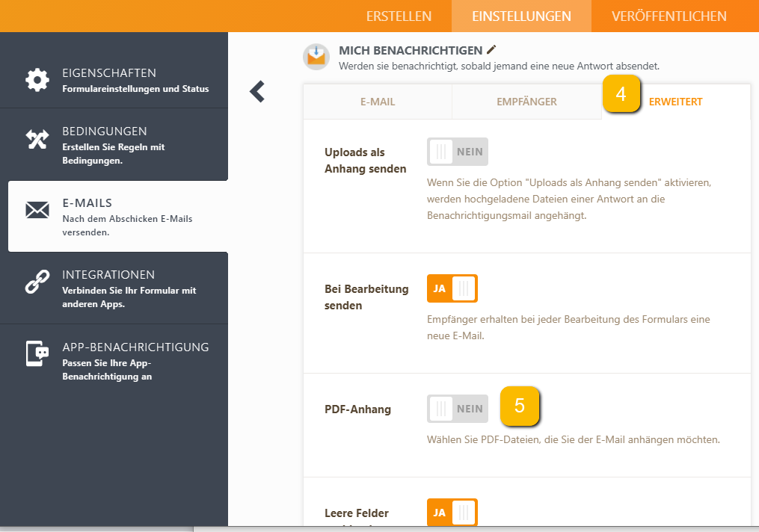Click the Mich Benachrichtigen title
Screen dimensions: 759x532
(x=411, y=50)
